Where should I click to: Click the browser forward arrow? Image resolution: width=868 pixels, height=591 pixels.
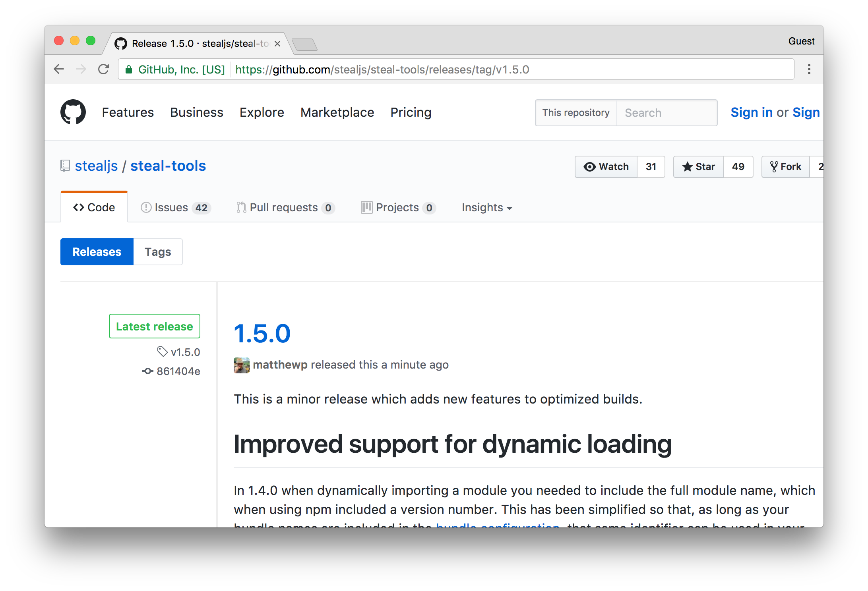(x=81, y=70)
